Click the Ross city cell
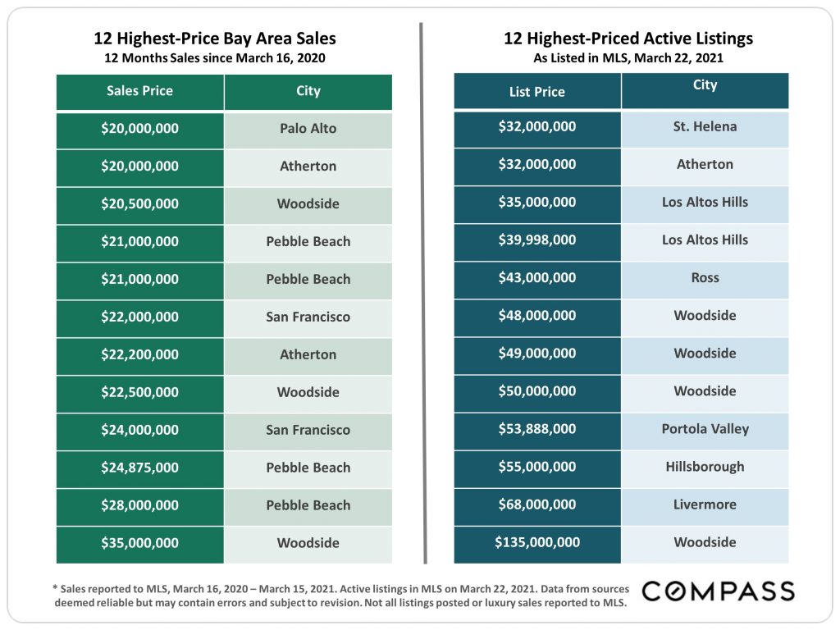The width and height of the screenshot is (840, 630). [705, 281]
